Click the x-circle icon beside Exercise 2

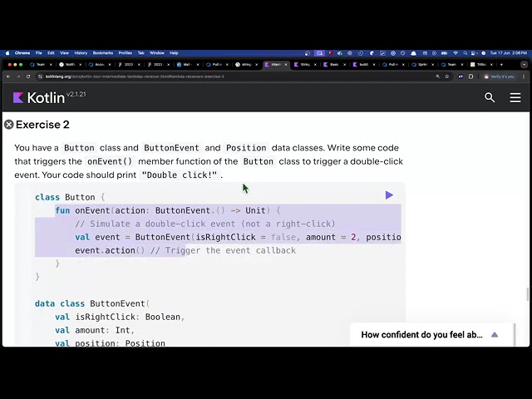pos(9,125)
